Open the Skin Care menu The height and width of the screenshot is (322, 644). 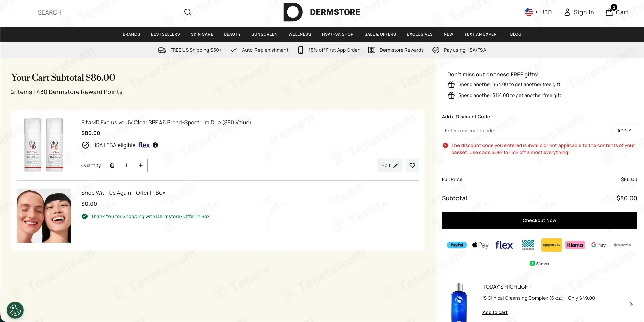pyautogui.click(x=202, y=34)
